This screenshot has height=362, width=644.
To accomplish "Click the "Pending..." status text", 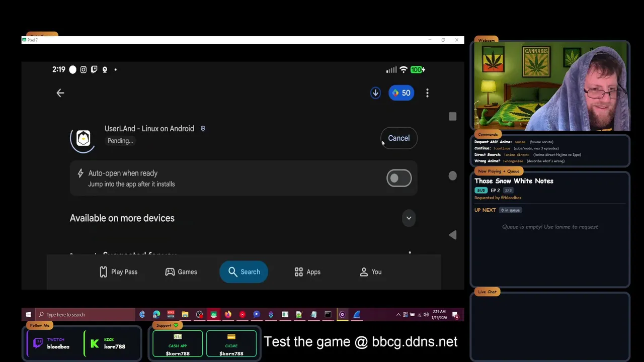I will click(120, 141).
